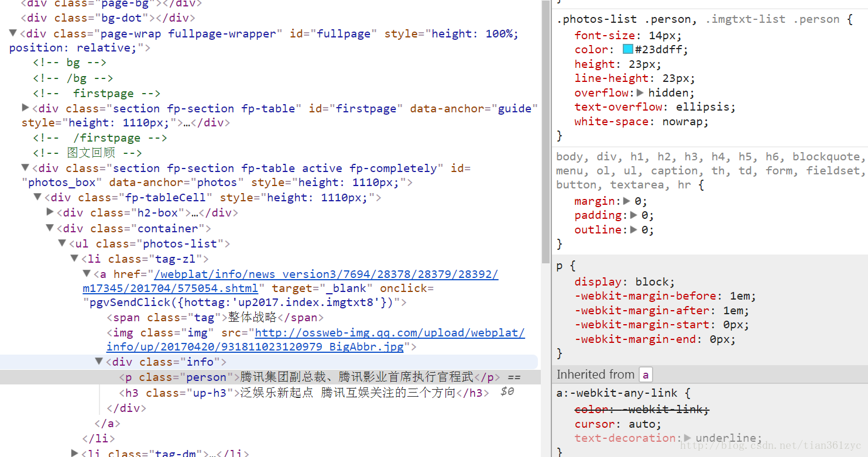Expand the padding shorthand property
Viewport: 868px width, 457px height.
(x=634, y=215)
